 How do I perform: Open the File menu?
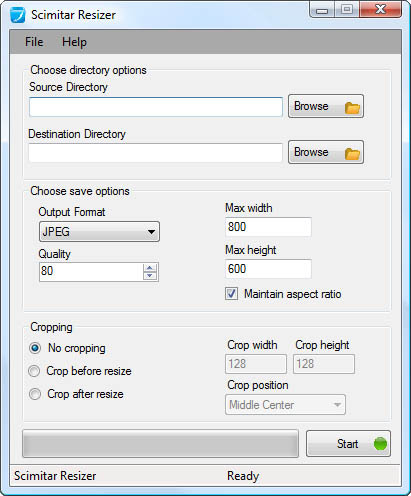click(x=34, y=42)
